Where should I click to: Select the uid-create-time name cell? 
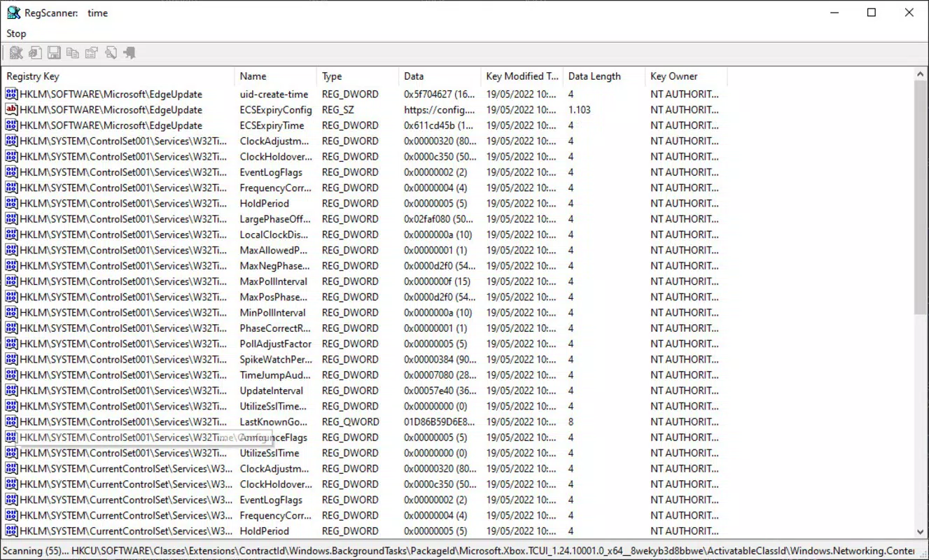tap(274, 94)
